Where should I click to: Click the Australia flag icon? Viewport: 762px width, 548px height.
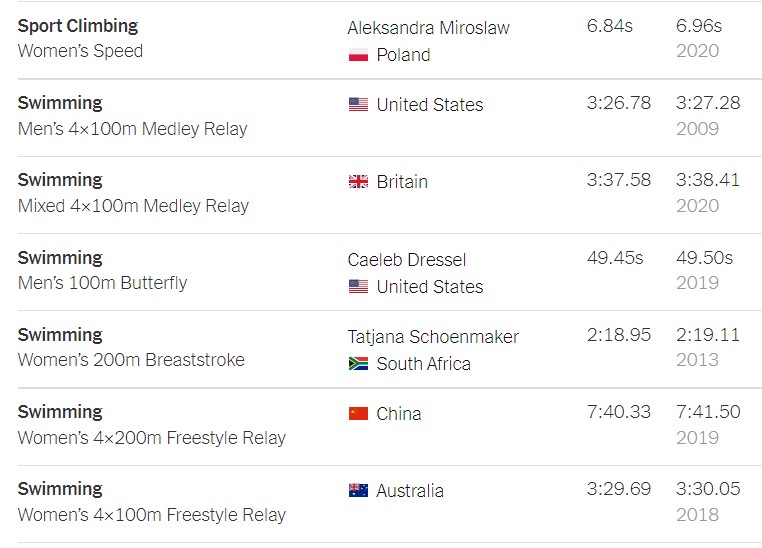click(x=358, y=491)
